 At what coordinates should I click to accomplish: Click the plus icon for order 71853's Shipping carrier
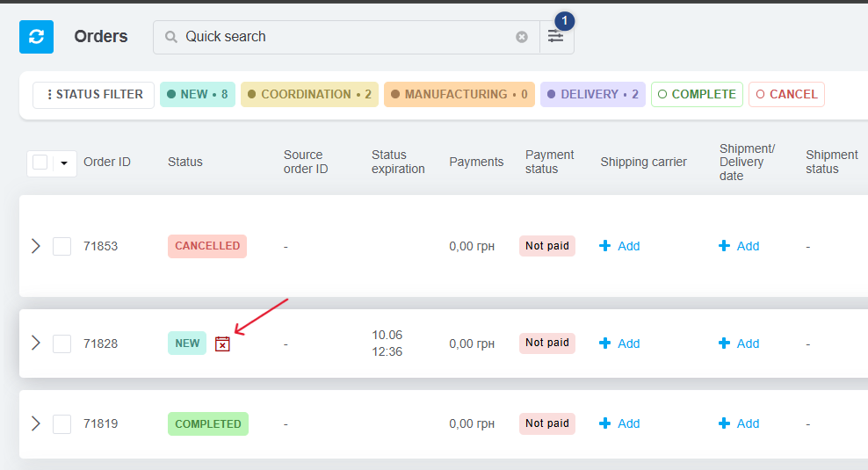click(605, 246)
